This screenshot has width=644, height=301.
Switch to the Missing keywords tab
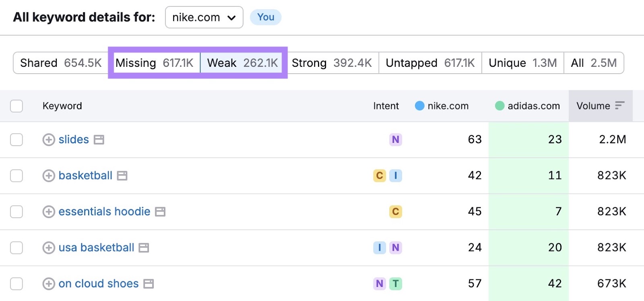155,63
